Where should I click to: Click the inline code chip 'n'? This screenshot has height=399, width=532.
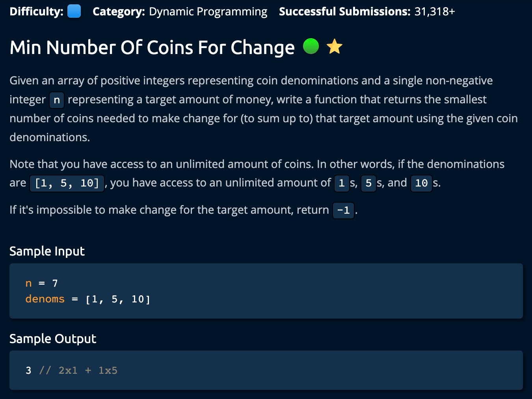click(57, 100)
